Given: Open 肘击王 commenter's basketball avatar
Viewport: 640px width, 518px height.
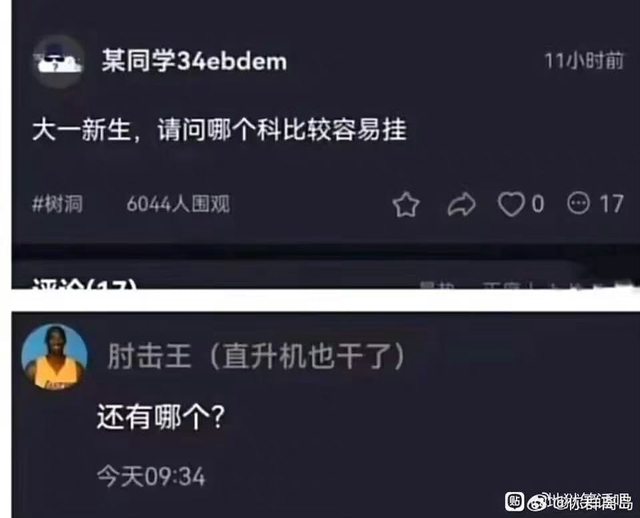Looking at the screenshot, I should click(x=55, y=357).
